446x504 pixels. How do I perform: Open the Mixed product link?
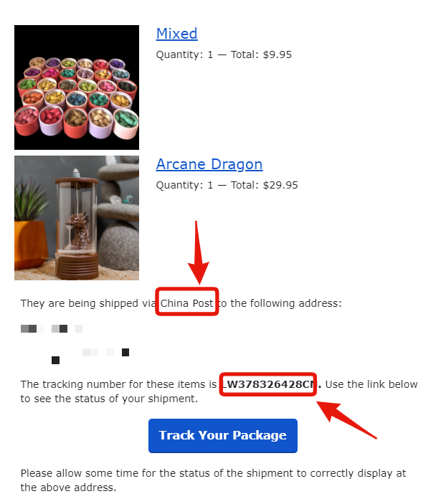[x=176, y=34]
